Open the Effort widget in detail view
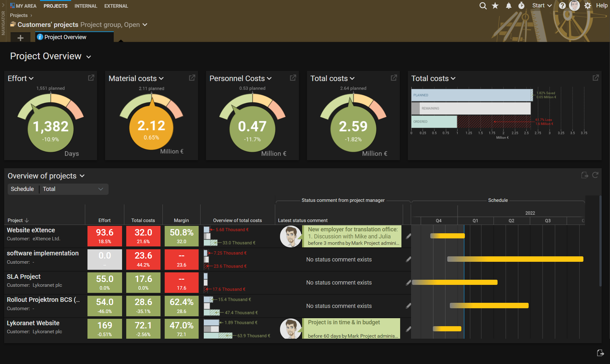The image size is (610, 364). (x=91, y=78)
